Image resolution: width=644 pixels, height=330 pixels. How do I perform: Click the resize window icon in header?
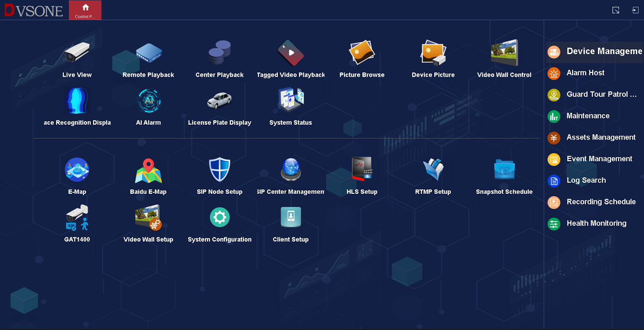tap(616, 10)
